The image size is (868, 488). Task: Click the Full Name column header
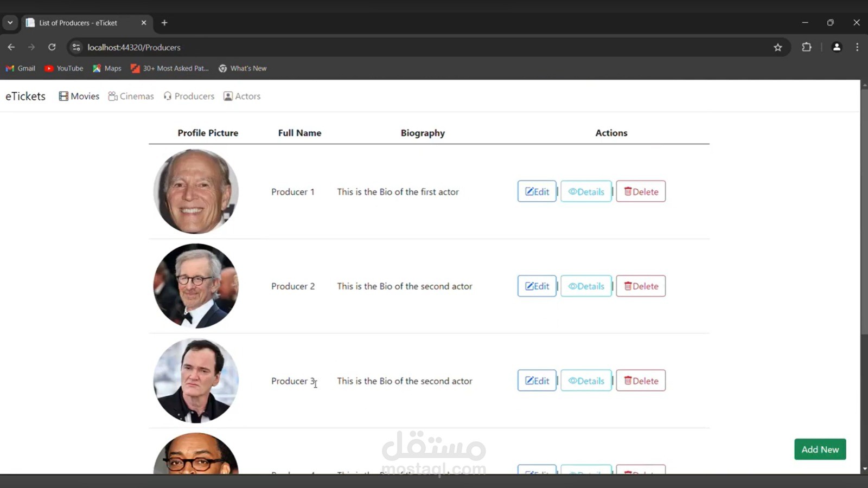pyautogui.click(x=299, y=133)
